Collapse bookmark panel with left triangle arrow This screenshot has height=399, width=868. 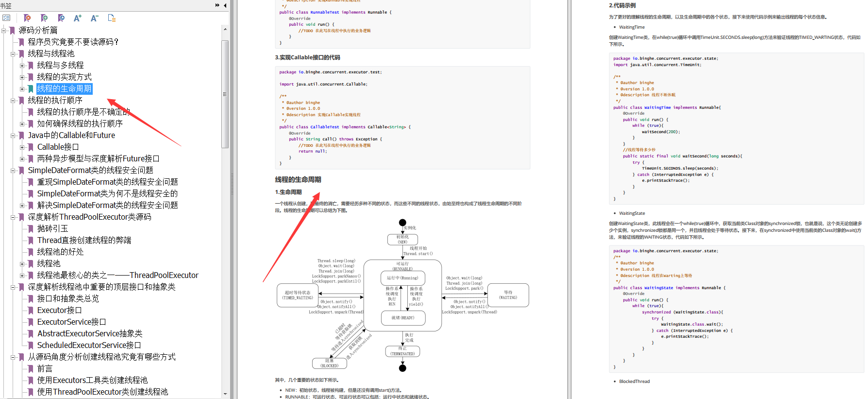(x=225, y=5)
